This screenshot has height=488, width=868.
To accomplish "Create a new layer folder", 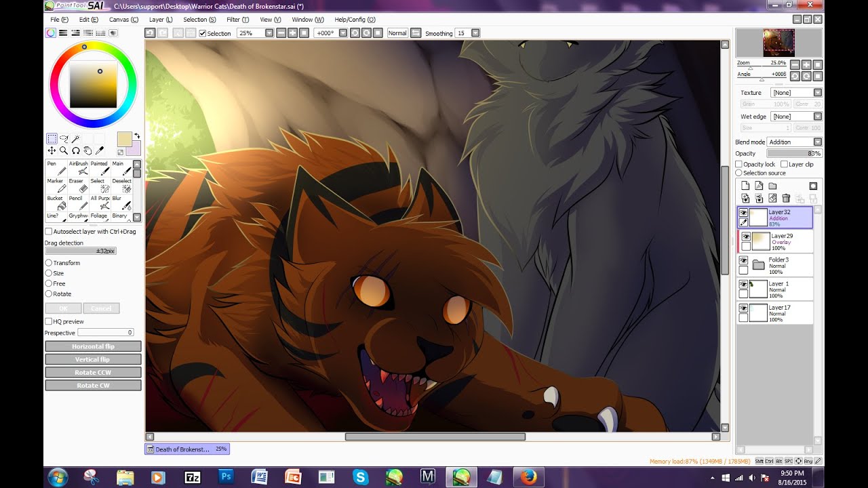I will [x=772, y=186].
